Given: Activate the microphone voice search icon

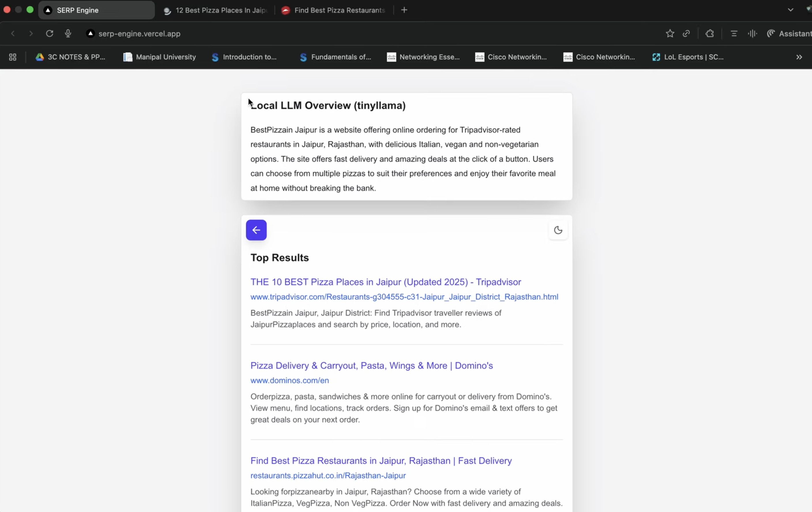Looking at the screenshot, I should (x=67, y=33).
